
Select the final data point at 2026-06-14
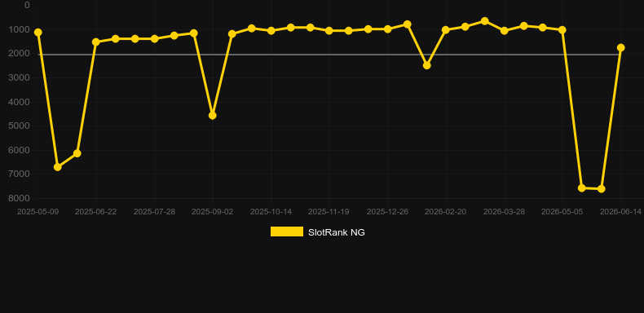click(x=620, y=47)
